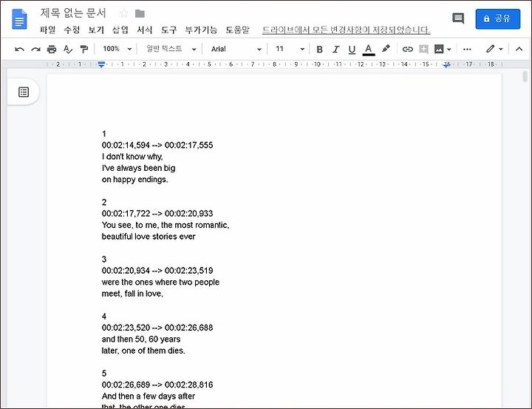Viewport: 532px width, 409px height.
Task: Toggle bold formatting
Action: [x=319, y=50]
